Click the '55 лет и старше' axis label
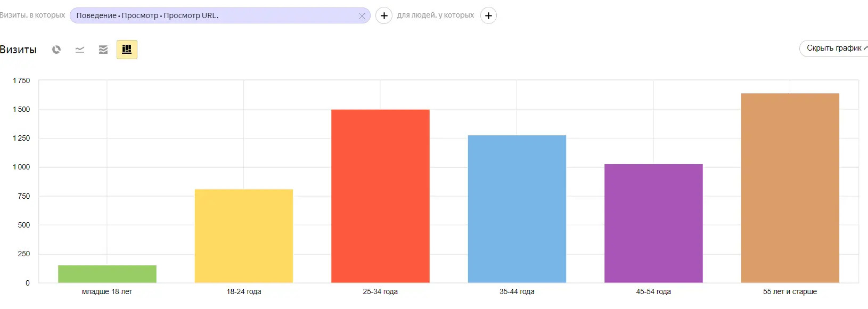The image size is (868, 309). 790,291
